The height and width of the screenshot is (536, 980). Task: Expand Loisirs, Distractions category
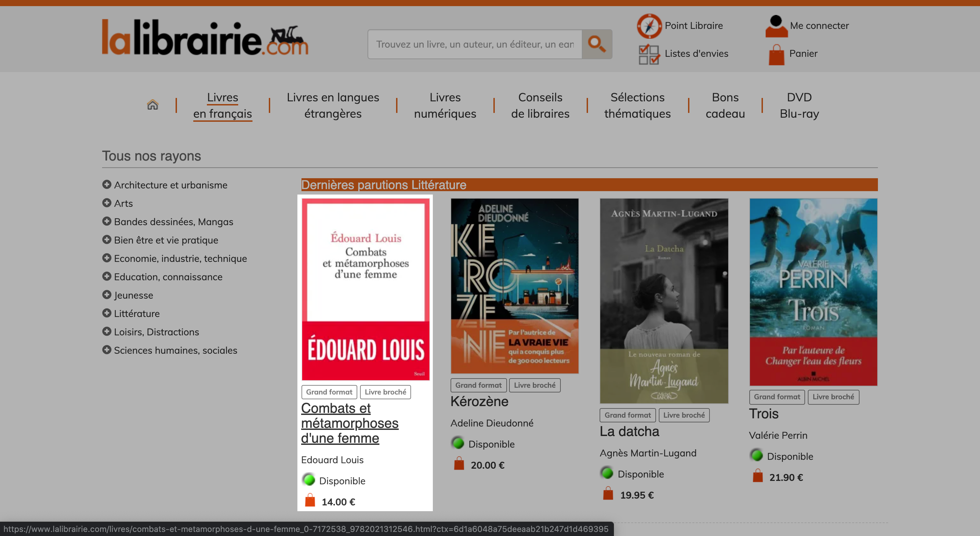[x=107, y=331]
